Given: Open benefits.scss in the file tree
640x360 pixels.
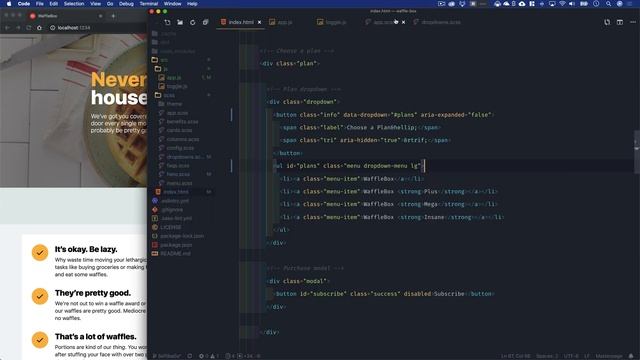Looking at the screenshot, I should [178, 122].
